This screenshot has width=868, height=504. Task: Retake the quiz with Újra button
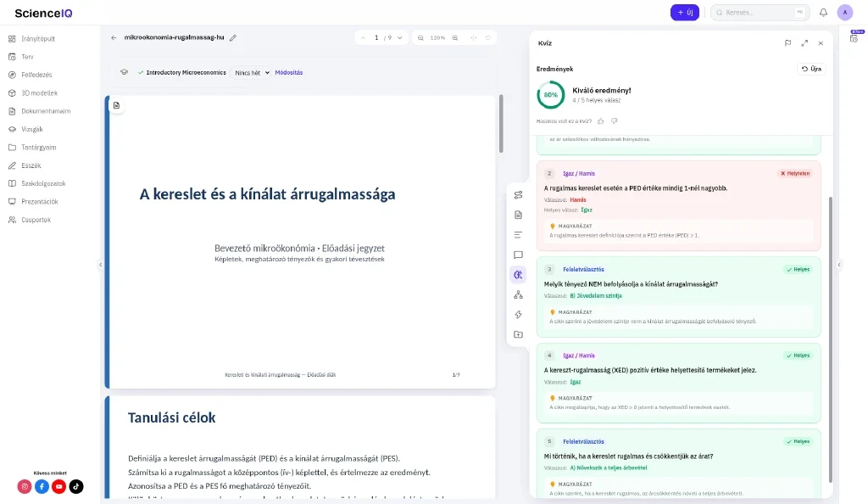[811, 69]
